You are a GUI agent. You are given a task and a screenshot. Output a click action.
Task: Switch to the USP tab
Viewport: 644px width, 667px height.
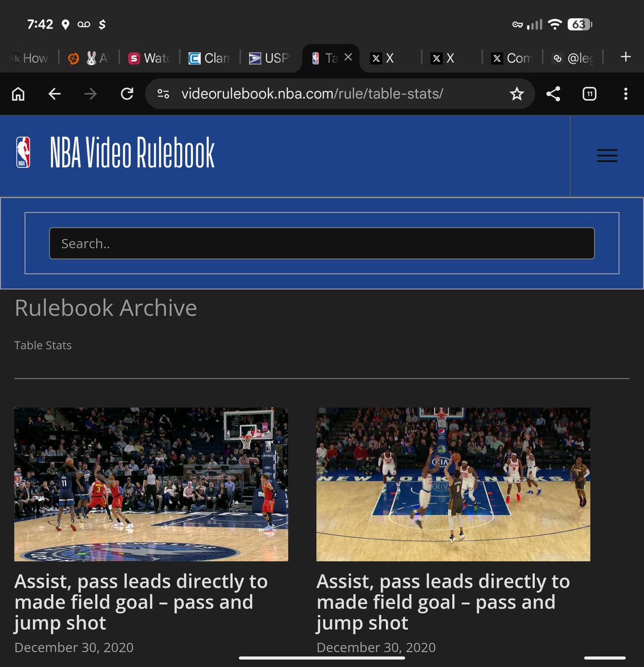tap(270, 58)
